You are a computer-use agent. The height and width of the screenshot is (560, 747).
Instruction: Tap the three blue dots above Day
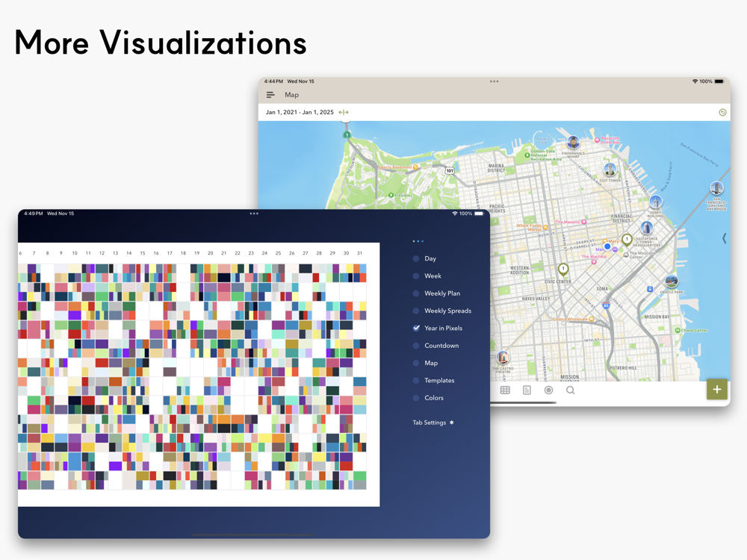click(x=418, y=241)
